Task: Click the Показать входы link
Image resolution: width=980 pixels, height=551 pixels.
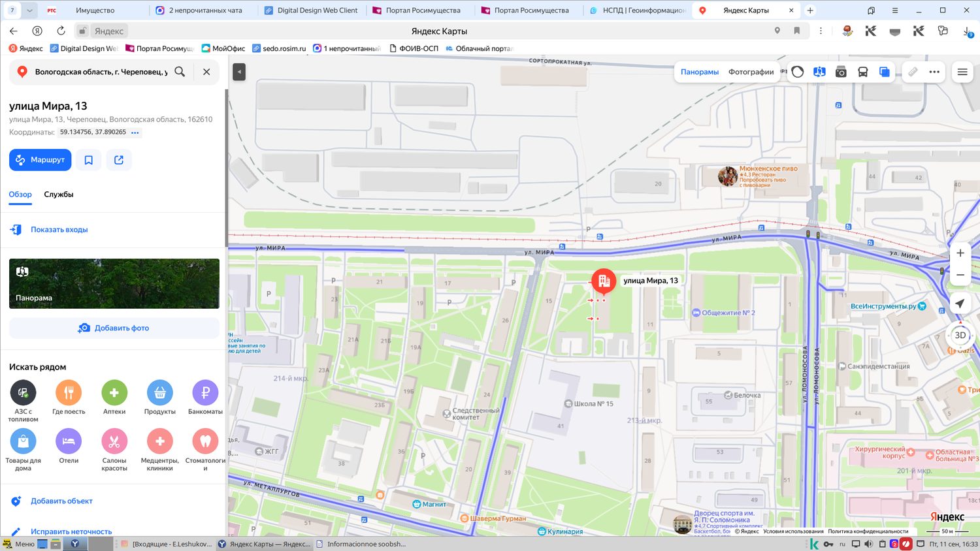Action: click(x=59, y=230)
